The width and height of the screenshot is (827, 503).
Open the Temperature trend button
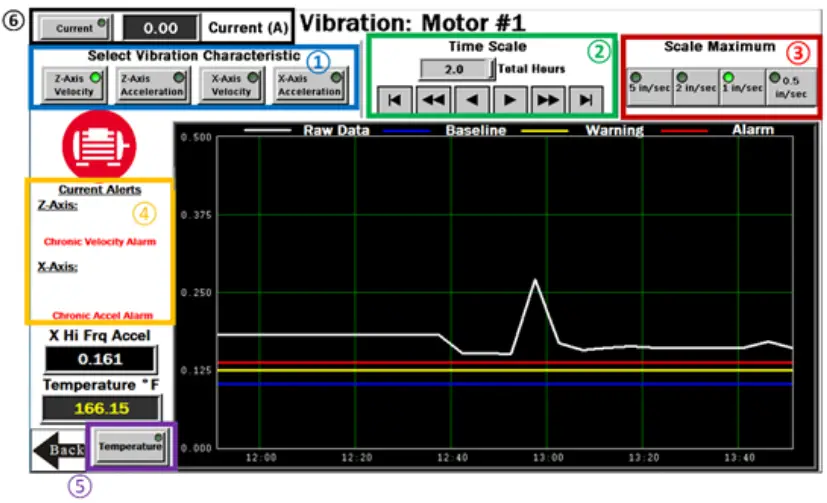[x=130, y=447]
